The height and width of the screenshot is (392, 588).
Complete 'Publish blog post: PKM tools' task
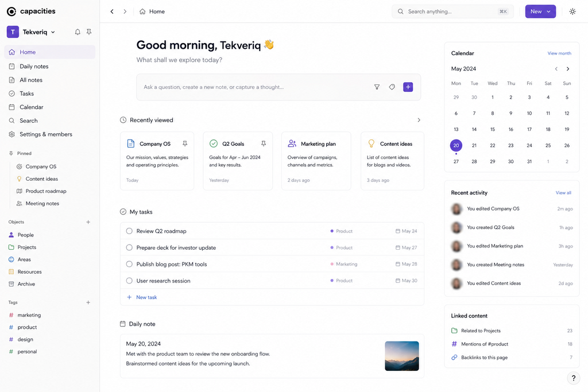coord(129,264)
